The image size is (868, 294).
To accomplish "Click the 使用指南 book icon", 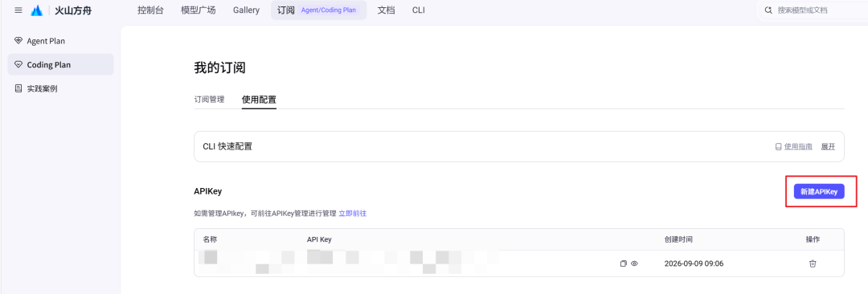I will click(778, 147).
